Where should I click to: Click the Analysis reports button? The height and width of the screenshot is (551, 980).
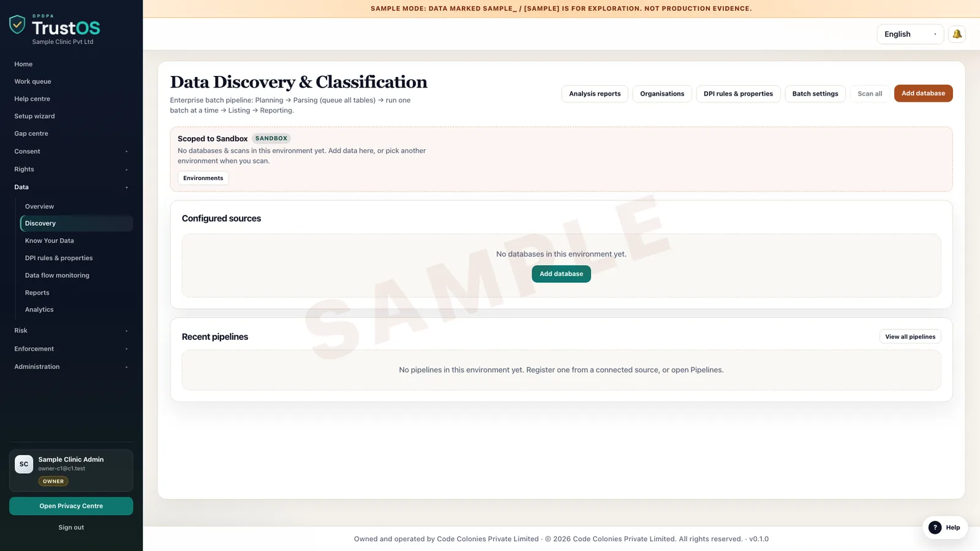pyautogui.click(x=595, y=94)
